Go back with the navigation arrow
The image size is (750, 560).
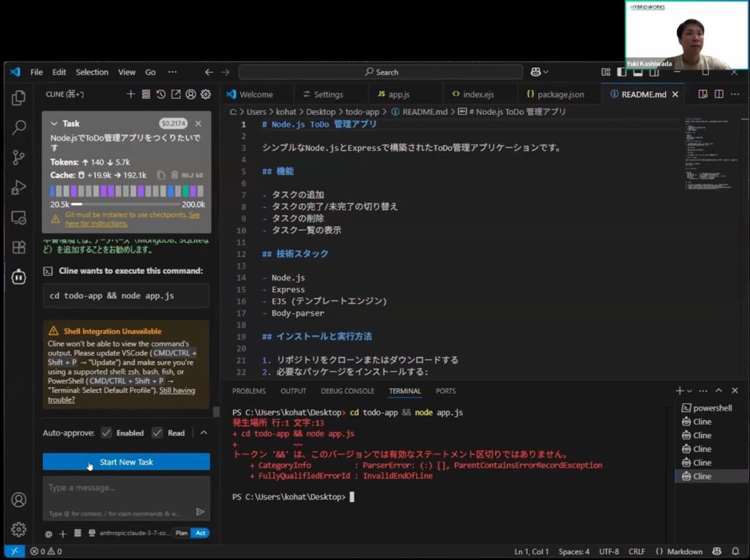pos(209,72)
